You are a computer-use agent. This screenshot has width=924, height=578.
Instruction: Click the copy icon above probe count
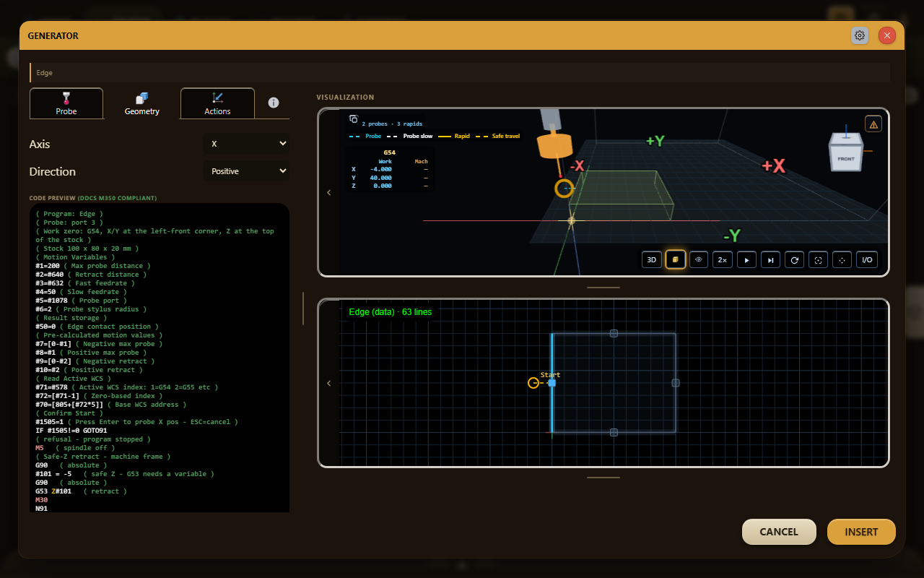354,119
